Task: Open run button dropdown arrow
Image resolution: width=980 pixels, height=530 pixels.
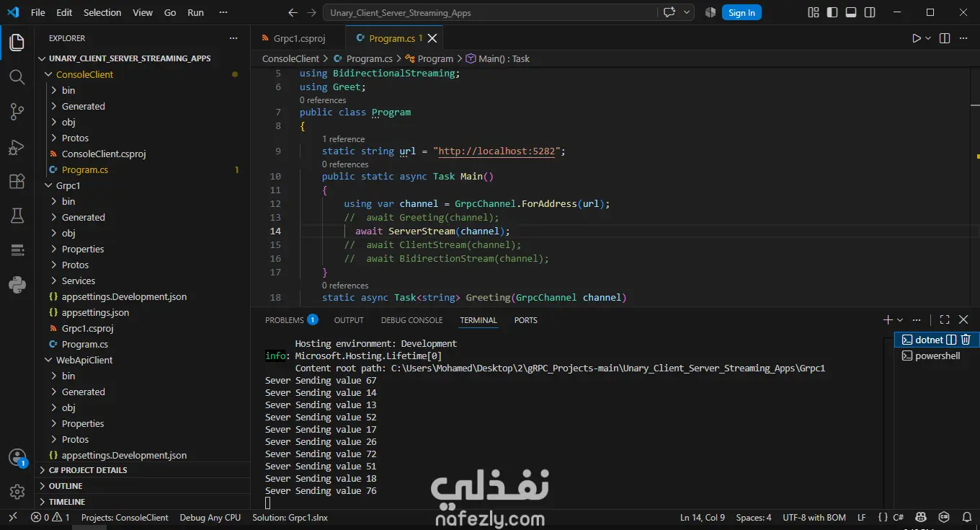Action: point(928,38)
